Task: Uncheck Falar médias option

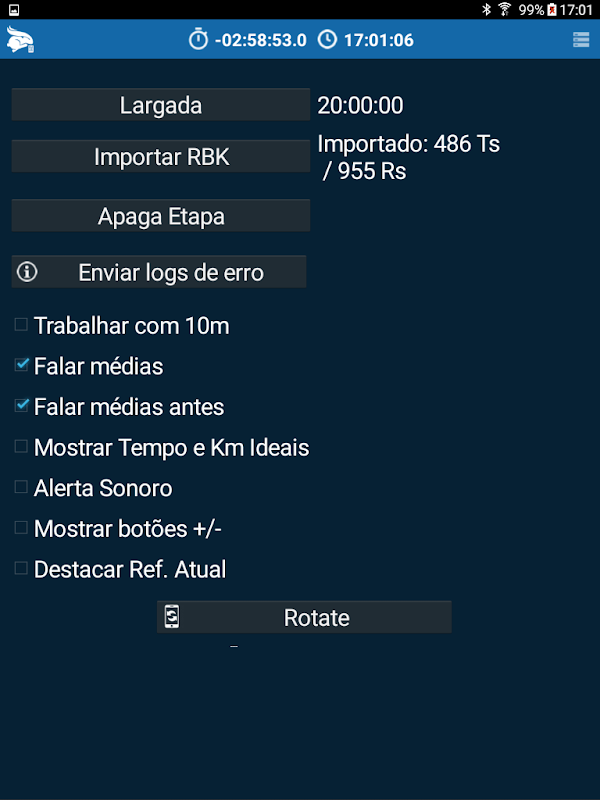Action: (21, 365)
